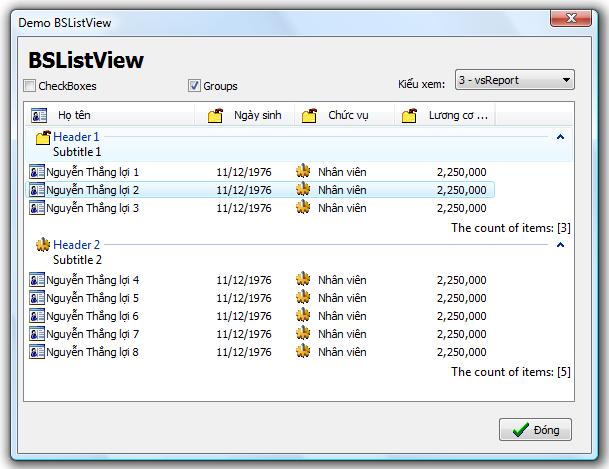This screenshot has height=469, width=609.
Task: Click contact icon of Nguyễn Thắng lợi 5
Action: pyautogui.click(x=37, y=298)
